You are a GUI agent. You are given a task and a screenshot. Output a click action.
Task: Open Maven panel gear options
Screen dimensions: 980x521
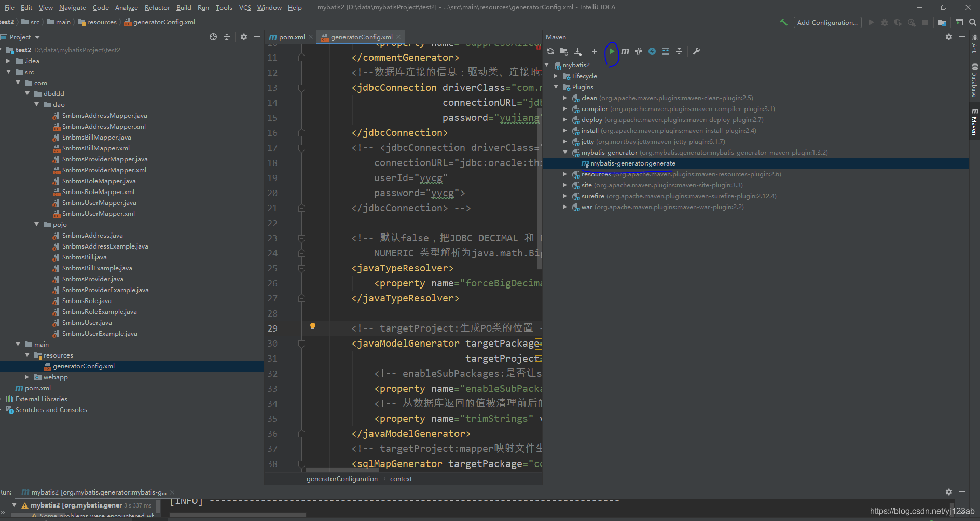click(x=949, y=37)
